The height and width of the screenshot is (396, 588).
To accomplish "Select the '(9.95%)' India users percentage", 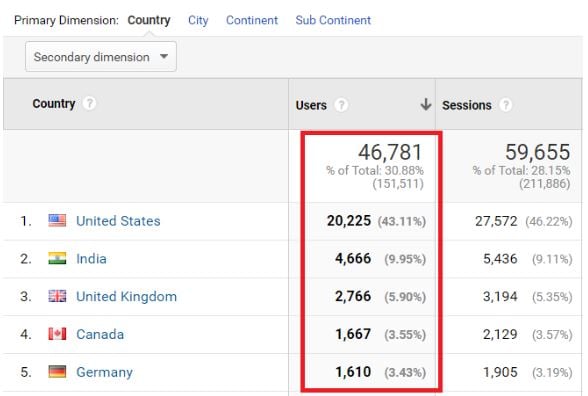I will pyautogui.click(x=405, y=259).
